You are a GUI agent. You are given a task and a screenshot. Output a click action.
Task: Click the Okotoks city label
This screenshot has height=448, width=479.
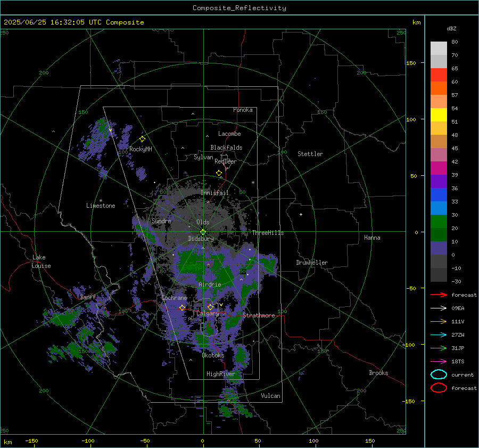tap(213, 355)
